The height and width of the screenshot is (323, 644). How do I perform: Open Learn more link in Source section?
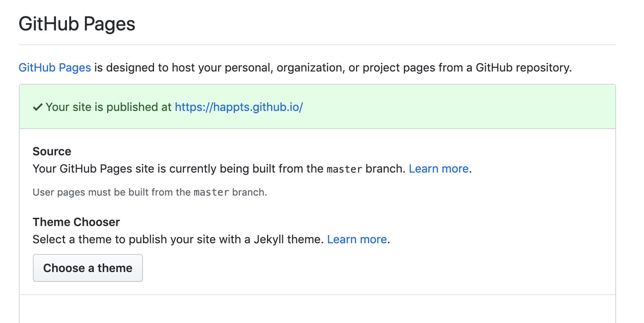click(x=439, y=169)
